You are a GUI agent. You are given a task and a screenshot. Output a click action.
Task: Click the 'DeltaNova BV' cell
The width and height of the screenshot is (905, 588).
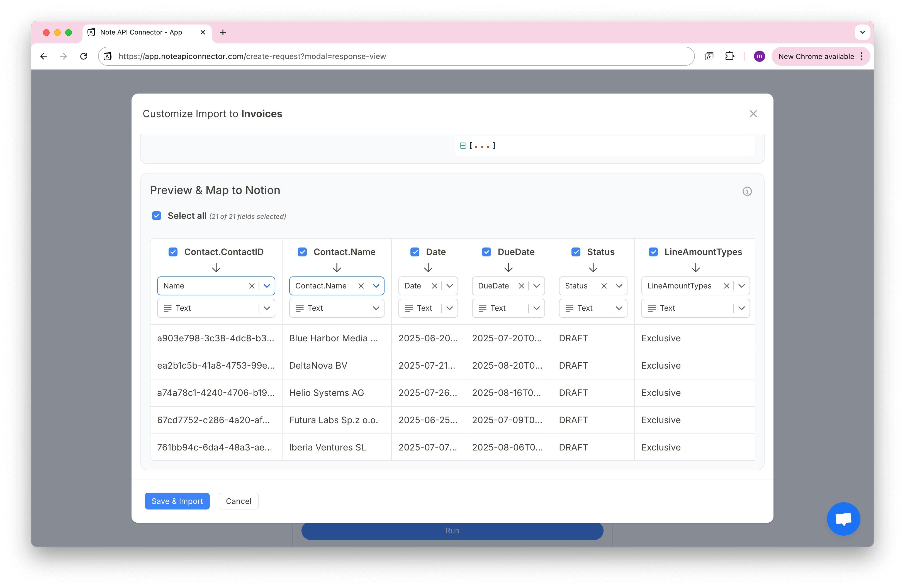337,365
